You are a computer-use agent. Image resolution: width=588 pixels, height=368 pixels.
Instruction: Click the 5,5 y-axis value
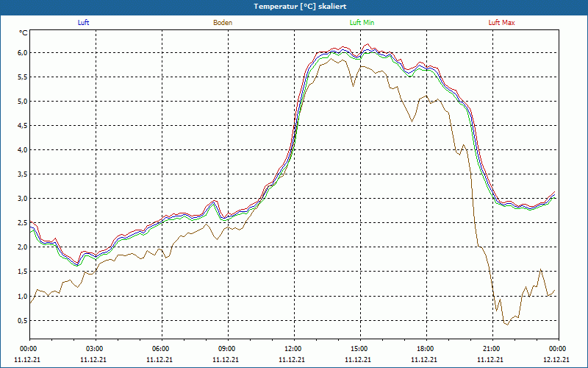[24, 77]
